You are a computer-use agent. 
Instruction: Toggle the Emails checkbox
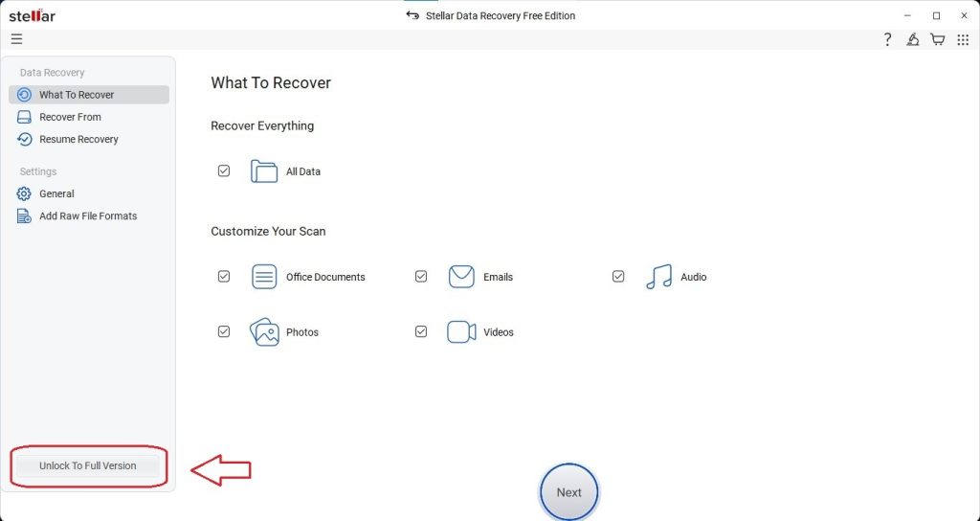(x=421, y=276)
